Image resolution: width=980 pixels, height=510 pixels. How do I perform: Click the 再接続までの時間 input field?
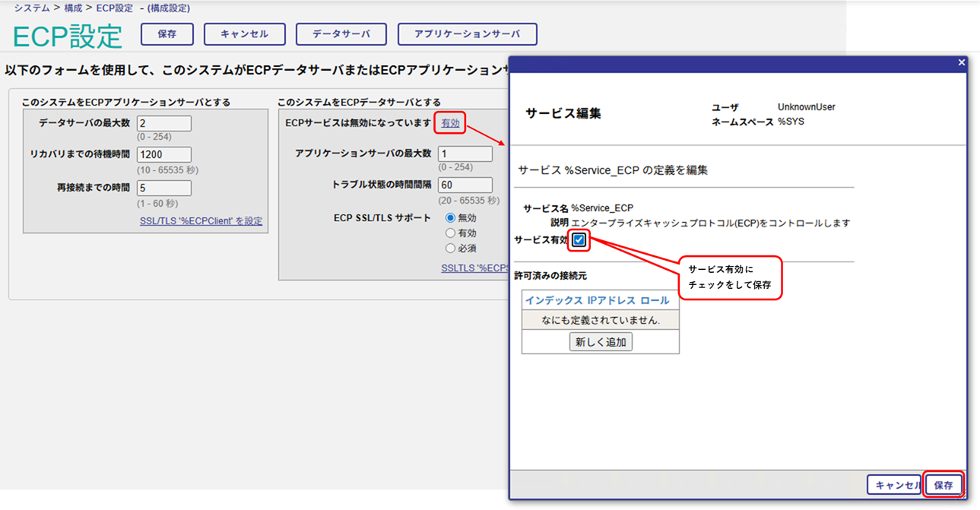[164, 188]
